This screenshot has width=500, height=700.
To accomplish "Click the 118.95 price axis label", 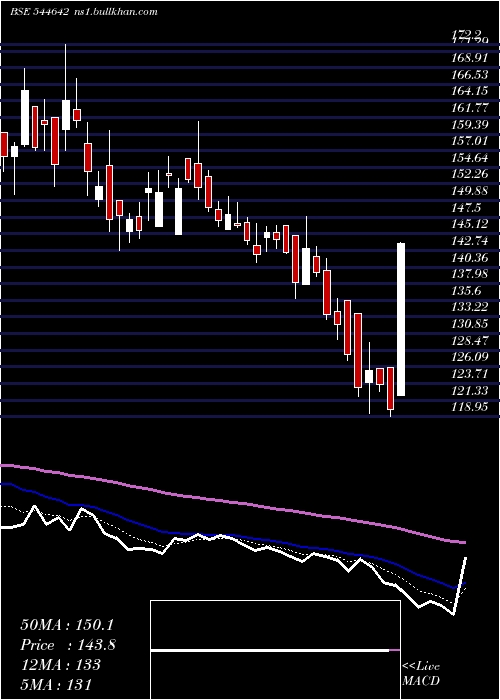I will tap(469, 407).
